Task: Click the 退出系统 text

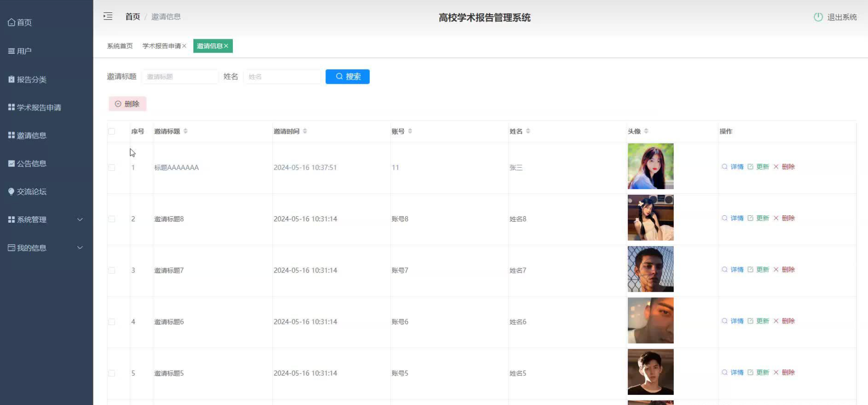Action: click(842, 17)
